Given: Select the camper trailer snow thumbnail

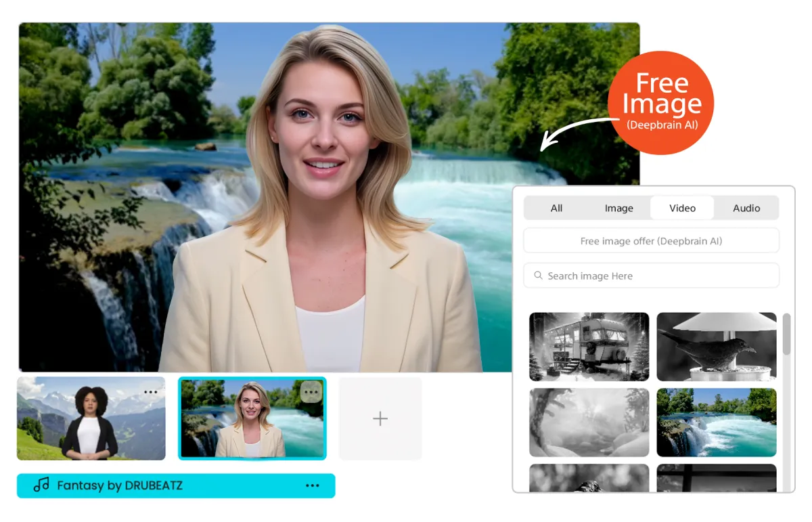Looking at the screenshot, I should click(x=589, y=347).
